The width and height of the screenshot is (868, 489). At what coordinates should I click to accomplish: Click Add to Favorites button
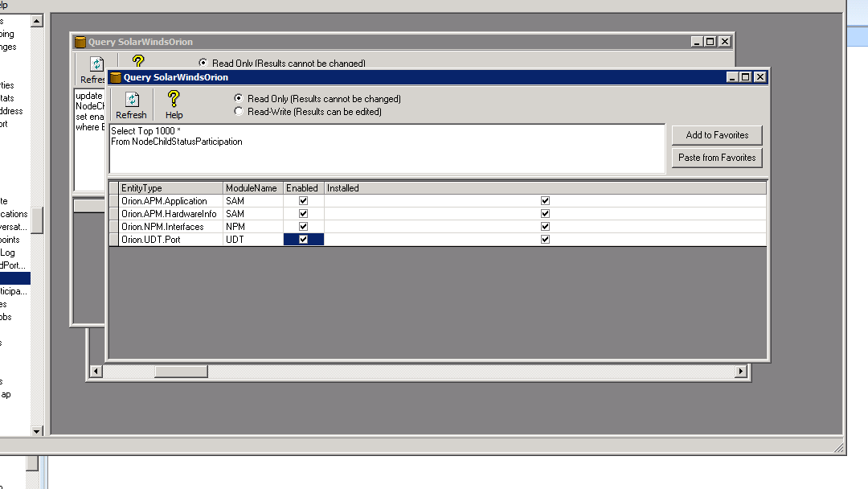(x=717, y=135)
